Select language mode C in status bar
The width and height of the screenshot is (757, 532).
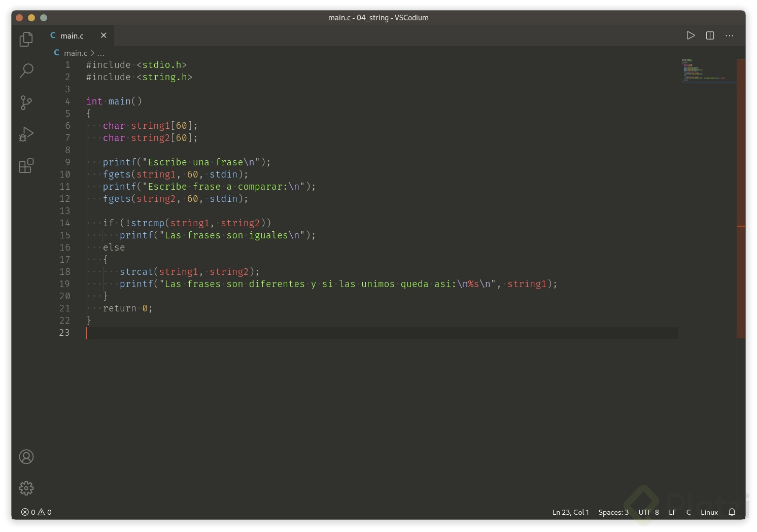[x=689, y=512]
